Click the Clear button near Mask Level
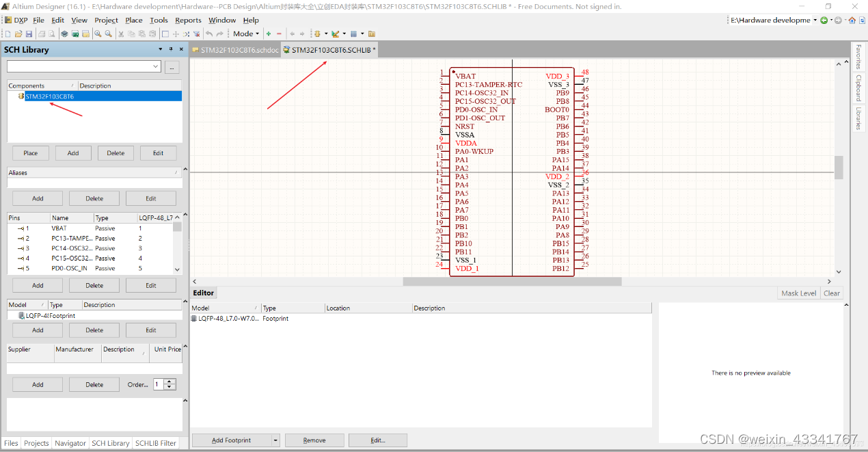868x452 pixels. pos(832,293)
